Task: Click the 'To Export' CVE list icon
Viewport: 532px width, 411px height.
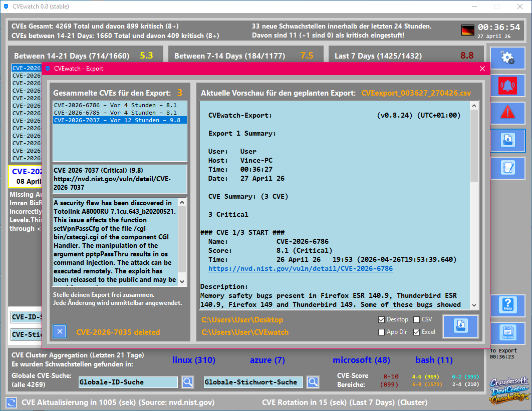Action: (507, 332)
